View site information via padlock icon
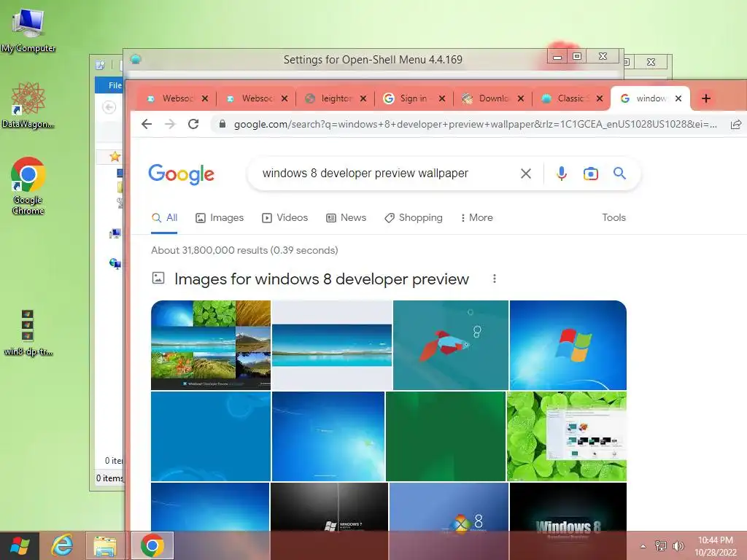 tap(222, 124)
